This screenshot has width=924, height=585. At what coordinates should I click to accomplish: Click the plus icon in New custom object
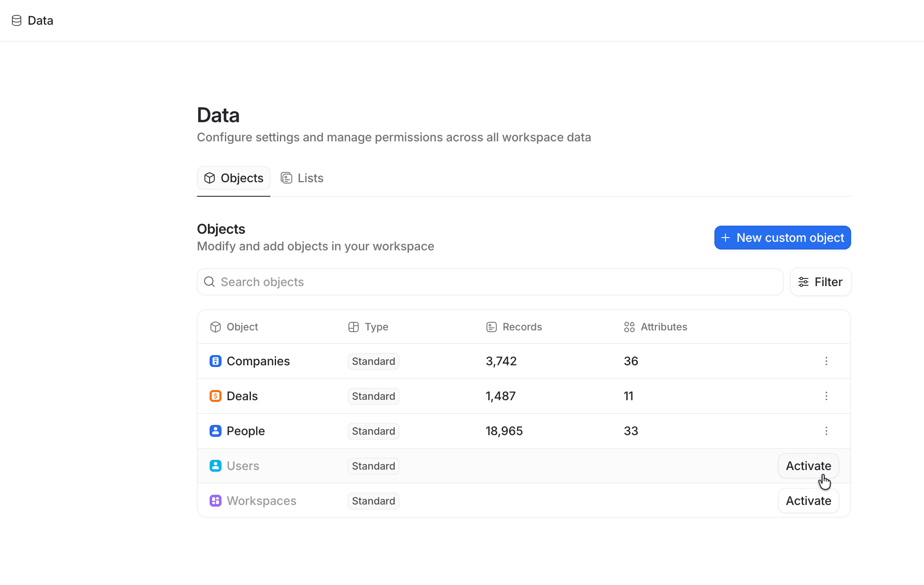tap(725, 238)
